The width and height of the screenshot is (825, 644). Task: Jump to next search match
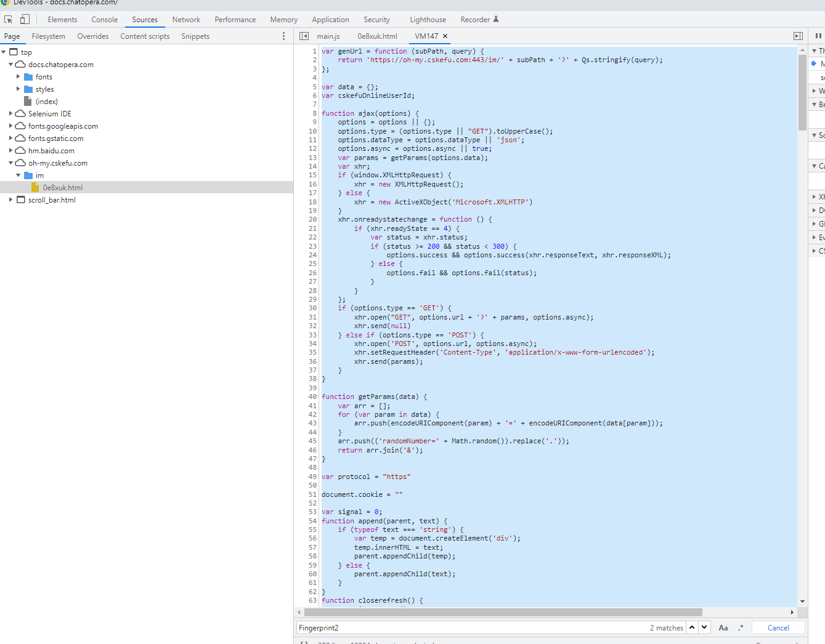tap(704, 627)
